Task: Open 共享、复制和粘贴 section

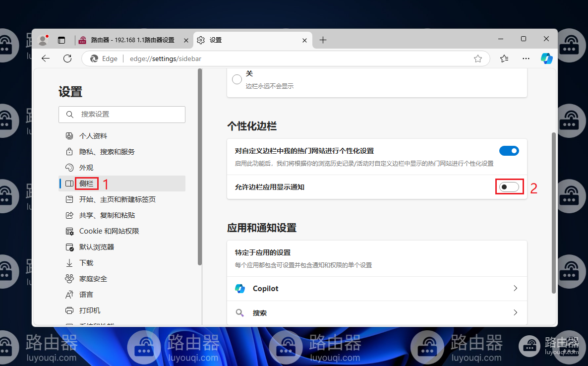Action: click(x=122, y=215)
